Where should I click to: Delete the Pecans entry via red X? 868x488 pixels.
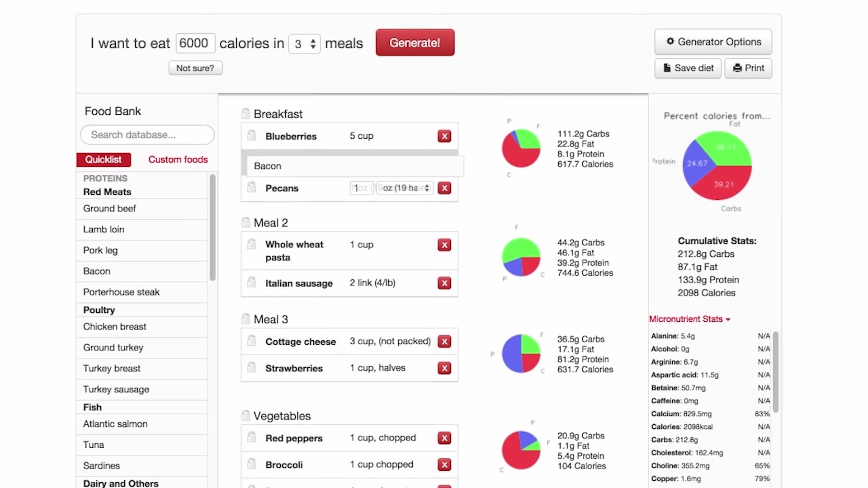coord(444,188)
